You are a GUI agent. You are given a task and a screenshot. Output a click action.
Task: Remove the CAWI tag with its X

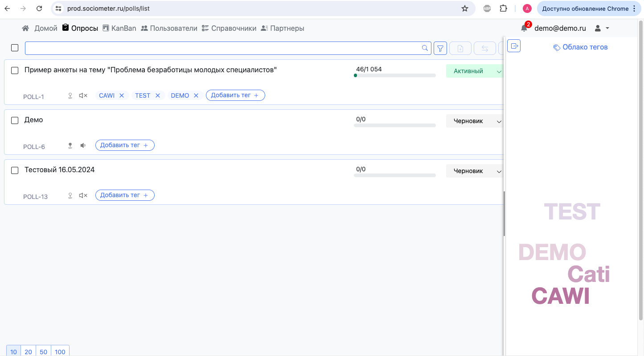[122, 95]
